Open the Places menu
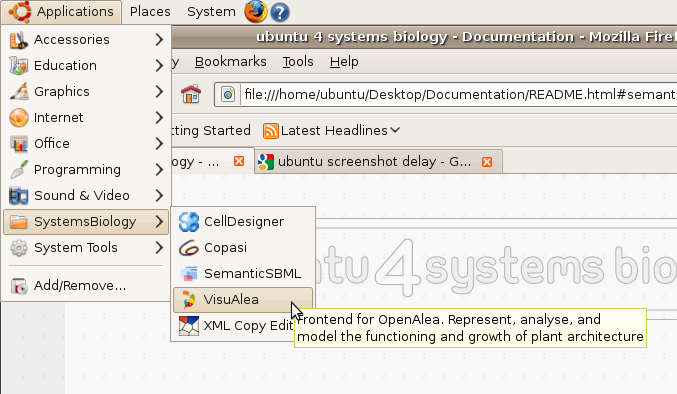Screen dimensions: 677x394 click(x=150, y=12)
